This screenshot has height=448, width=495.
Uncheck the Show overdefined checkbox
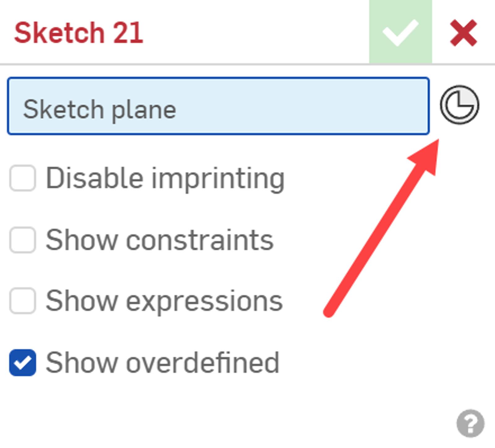pos(23,363)
